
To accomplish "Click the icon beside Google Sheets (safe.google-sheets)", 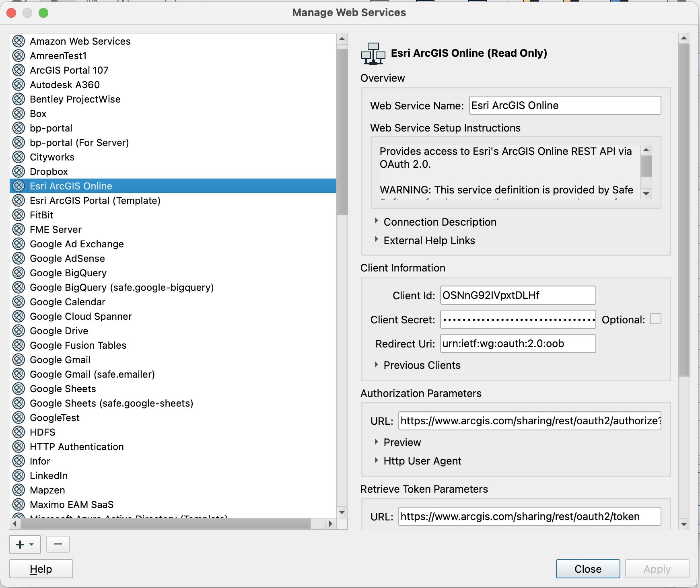I will point(19,403).
